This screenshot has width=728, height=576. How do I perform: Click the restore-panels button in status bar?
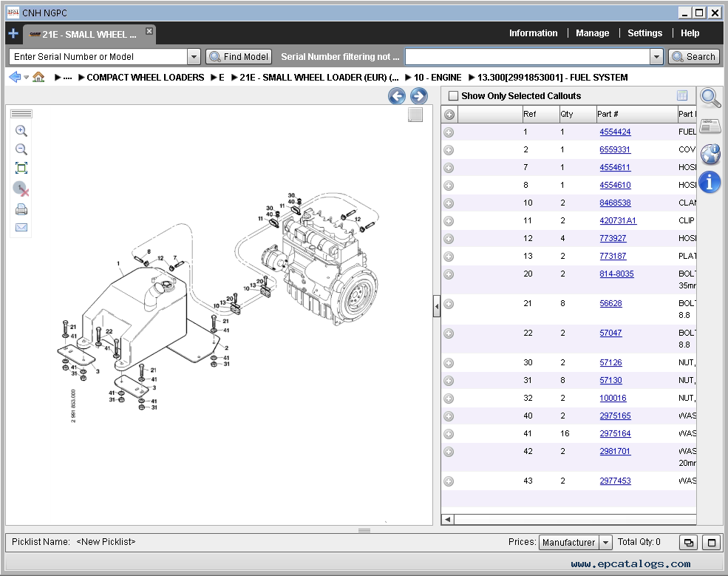(x=689, y=542)
